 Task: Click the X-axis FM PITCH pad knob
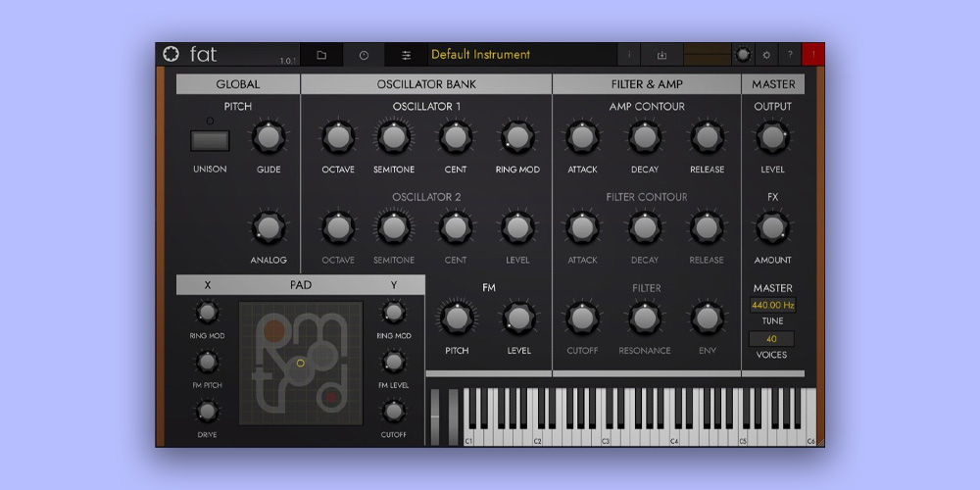207,362
